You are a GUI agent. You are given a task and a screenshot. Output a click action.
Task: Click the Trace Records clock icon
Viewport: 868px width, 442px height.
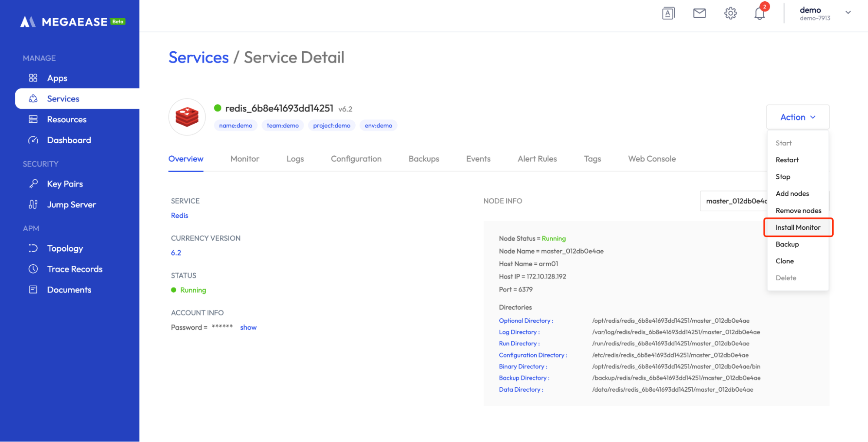point(33,269)
